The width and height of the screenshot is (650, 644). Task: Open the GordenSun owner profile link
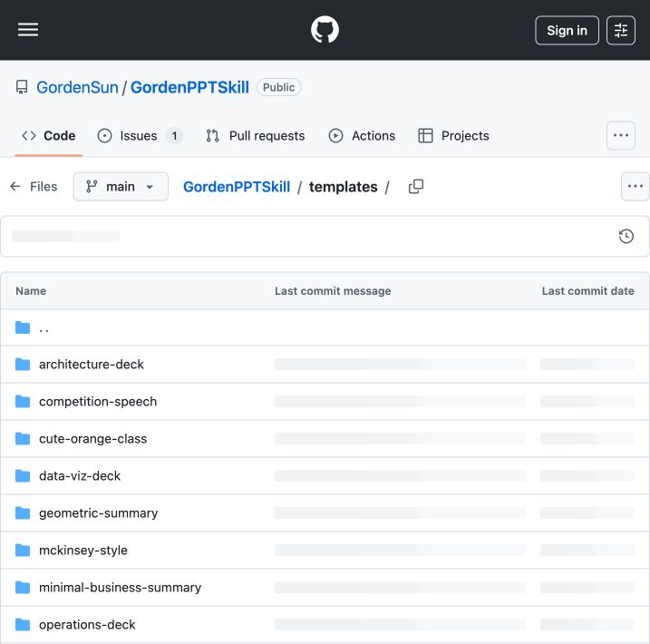tap(77, 87)
